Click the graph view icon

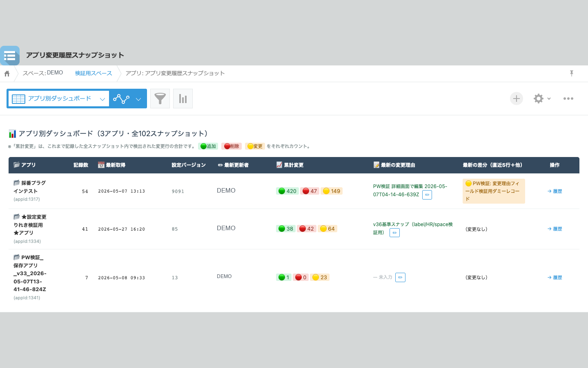pos(121,99)
